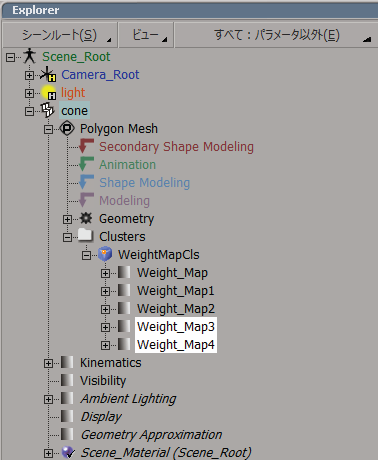The height and width of the screenshot is (460, 378).
Task: Click the Clusters folder icon
Action: tap(86, 236)
